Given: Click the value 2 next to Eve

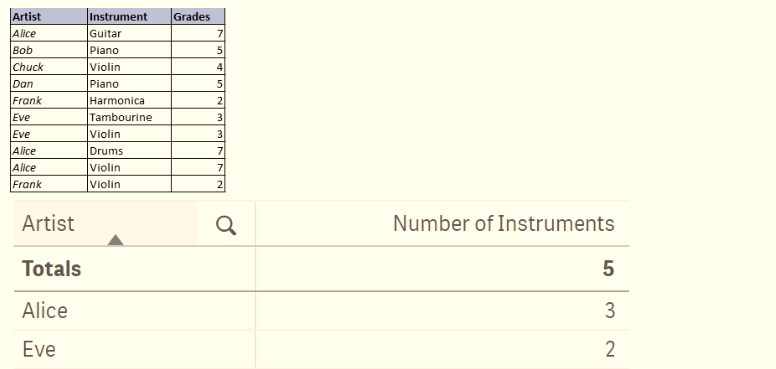Looking at the screenshot, I should click(x=610, y=349).
